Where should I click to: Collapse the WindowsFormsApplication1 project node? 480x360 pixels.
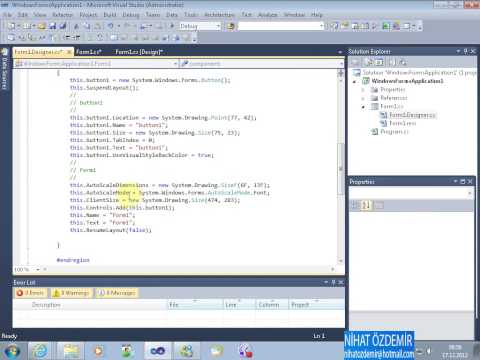[354, 81]
